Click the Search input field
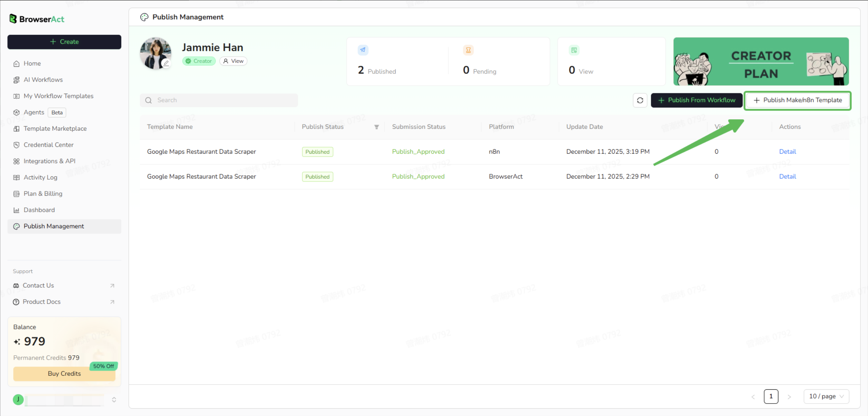Screen dimensions: 868x416 point(219,100)
